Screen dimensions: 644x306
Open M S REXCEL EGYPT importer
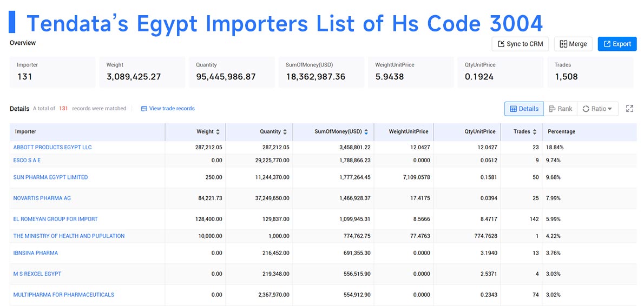(37, 274)
